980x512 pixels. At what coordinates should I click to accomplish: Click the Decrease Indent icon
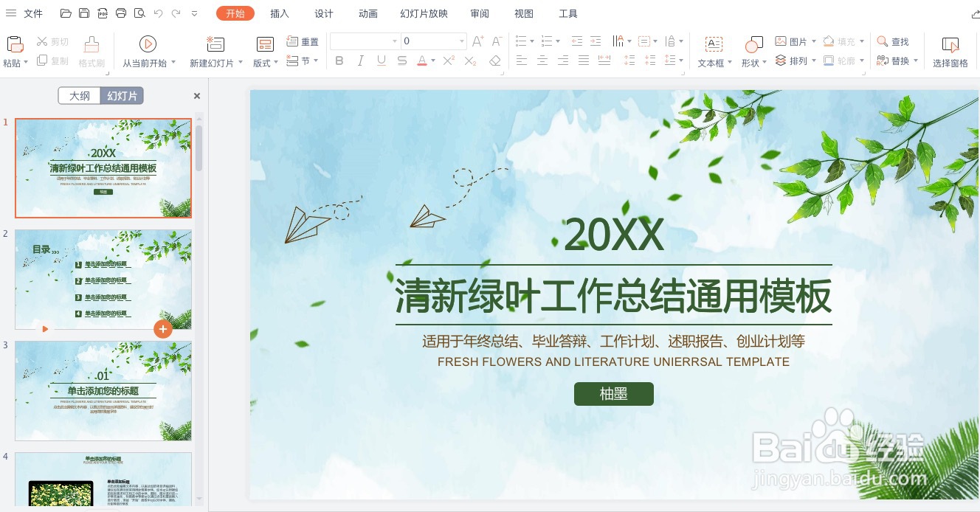[x=577, y=41]
